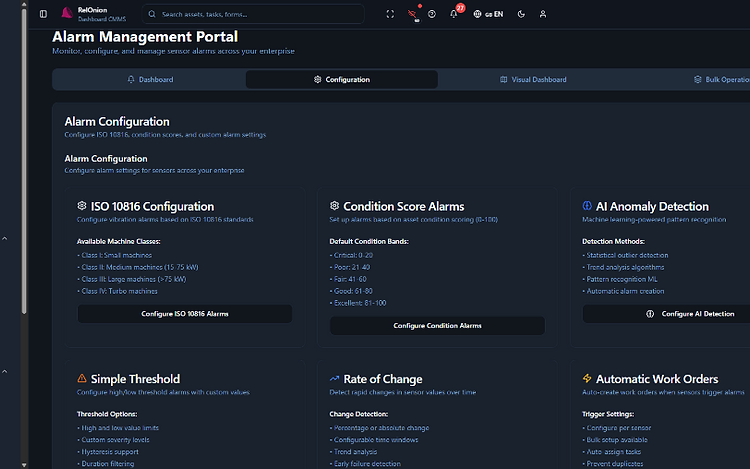Click the gear icon in Configuration tab

pos(318,79)
